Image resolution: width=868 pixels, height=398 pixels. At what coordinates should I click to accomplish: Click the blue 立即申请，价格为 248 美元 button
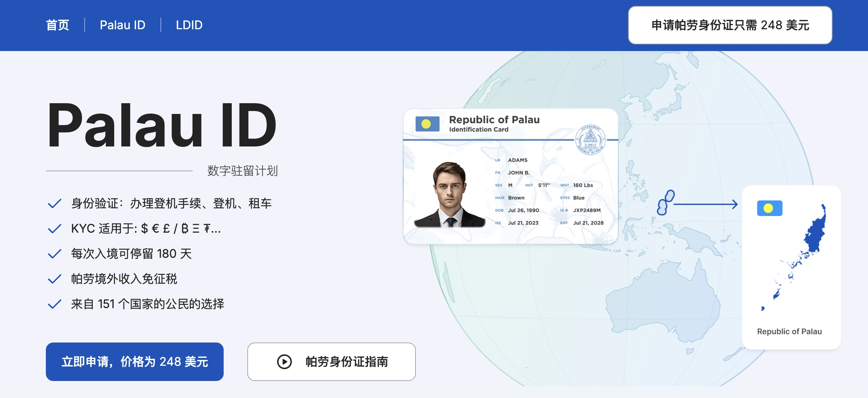pos(135,362)
